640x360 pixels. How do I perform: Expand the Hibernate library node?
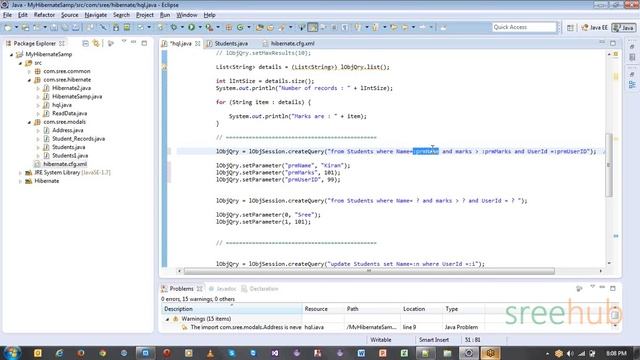[20, 181]
